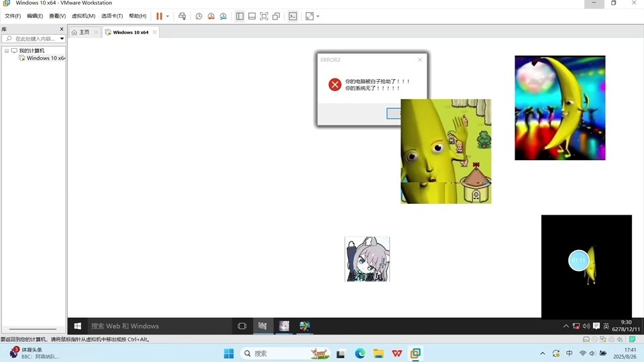Click the 01:11 timer circle on black window
The height and width of the screenshot is (362, 644).
coord(578,260)
